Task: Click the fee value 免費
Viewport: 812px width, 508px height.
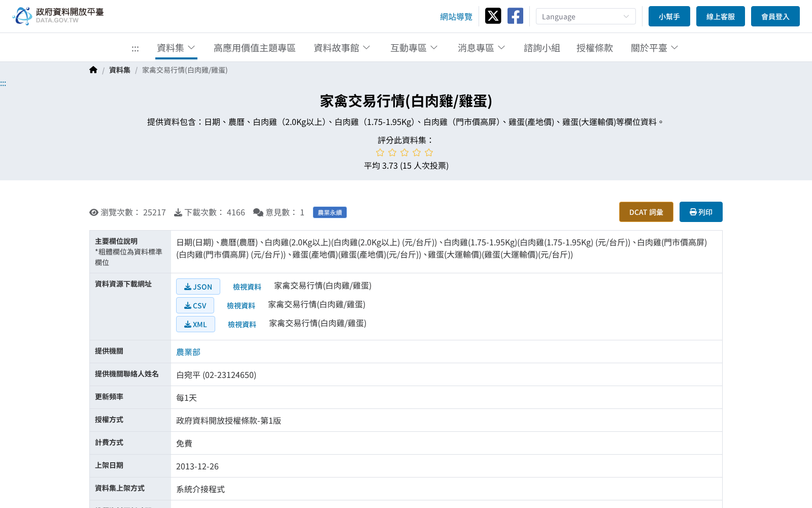Action: tap(184, 443)
